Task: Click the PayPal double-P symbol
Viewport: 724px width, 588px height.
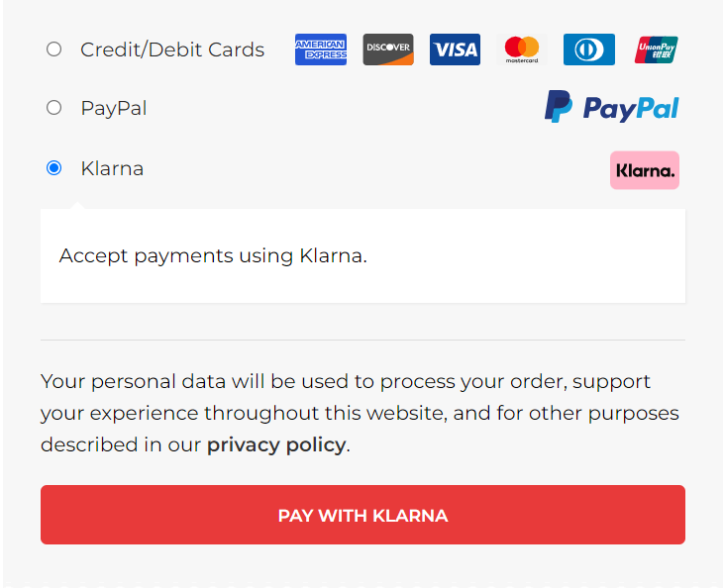Action: click(558, 106)
